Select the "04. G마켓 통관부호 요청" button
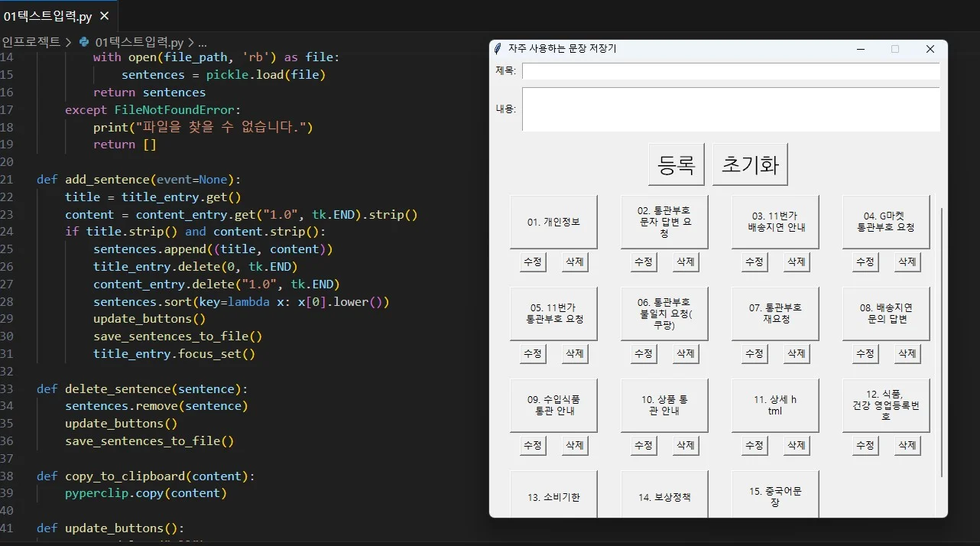 click(x=885, y=222)
